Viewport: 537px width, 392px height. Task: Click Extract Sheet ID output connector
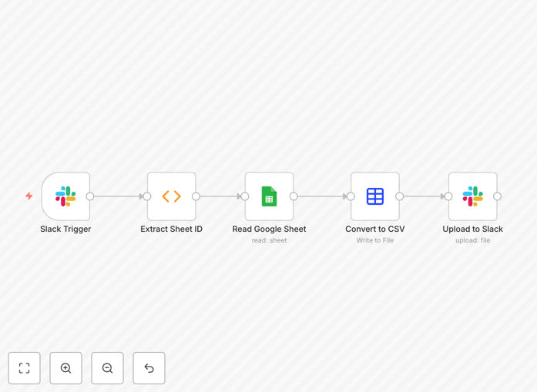click(196, 196)
